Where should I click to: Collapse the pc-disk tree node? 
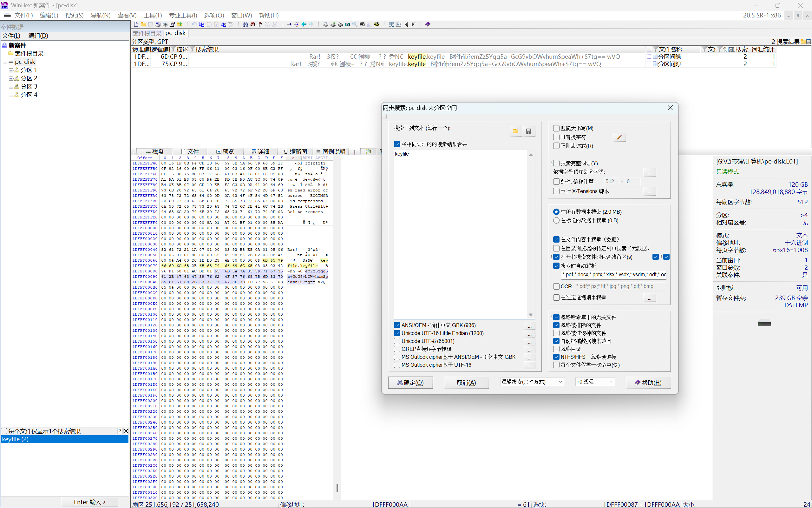pos(5,62)
